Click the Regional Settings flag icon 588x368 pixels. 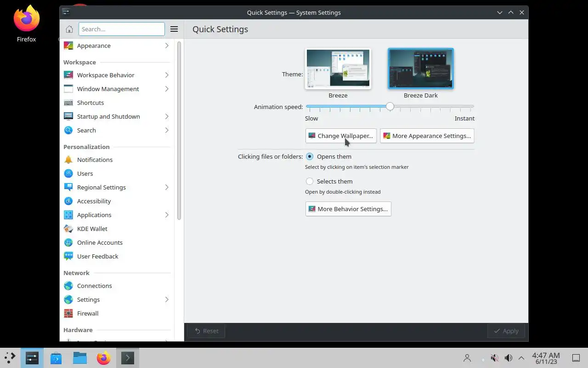pyautogui.click(x=68, y=187)
